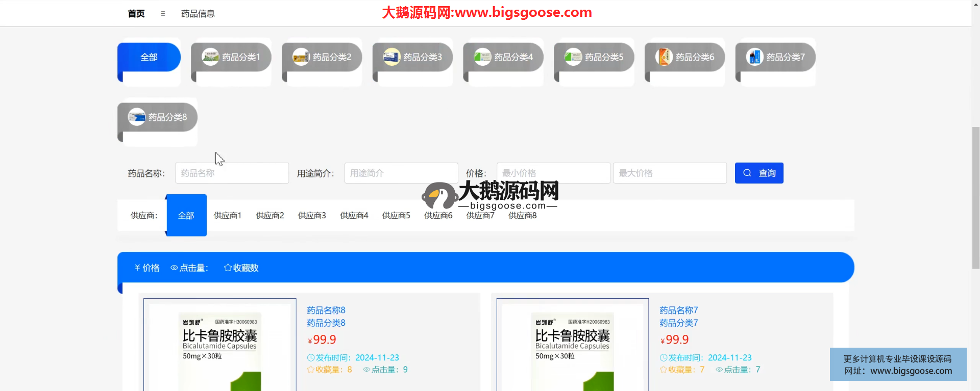Pick the 药品分类6 category icon
The width and height of the screenshot is (980, 391).
tap(664, 57)
